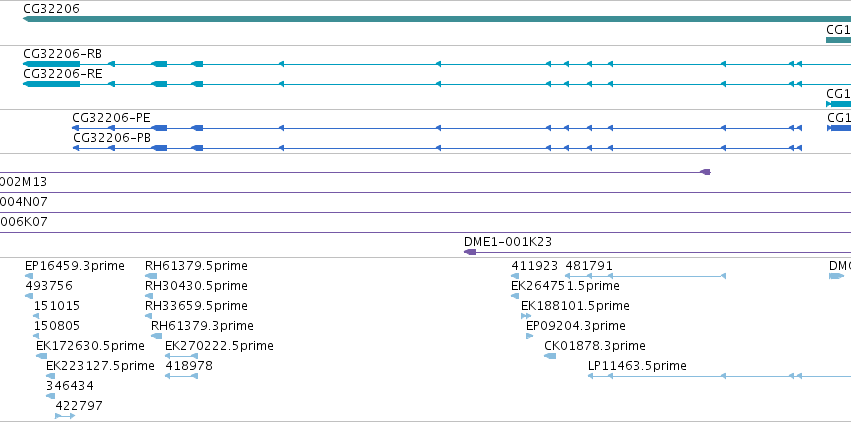
Task: Click EK270222.5prime EST label
Action: [219, 346]
